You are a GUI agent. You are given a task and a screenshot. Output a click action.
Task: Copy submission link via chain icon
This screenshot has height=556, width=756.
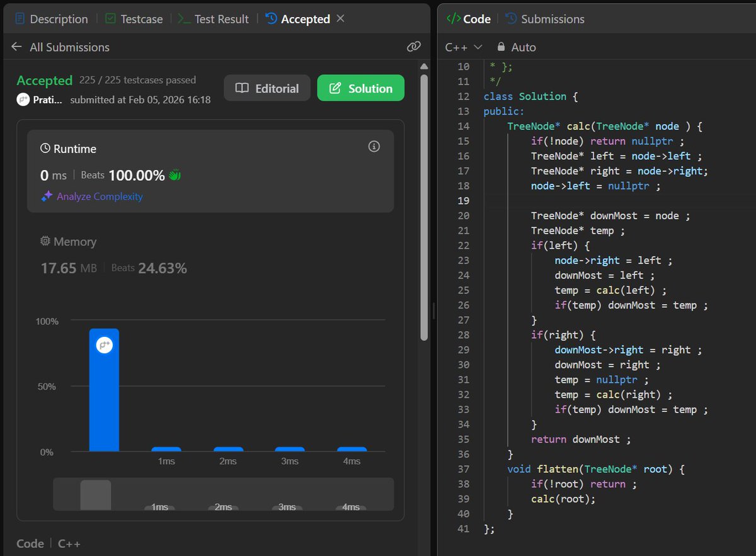(x=413, y=47)
